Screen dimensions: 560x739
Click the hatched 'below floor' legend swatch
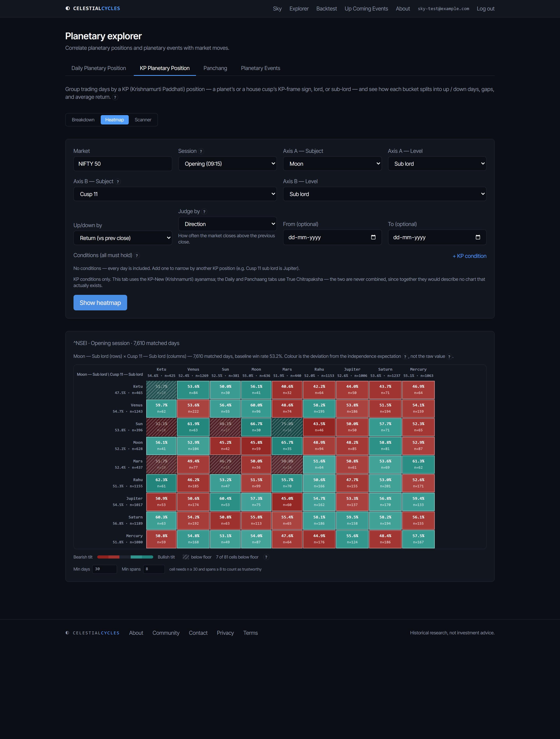pos(186,557)
